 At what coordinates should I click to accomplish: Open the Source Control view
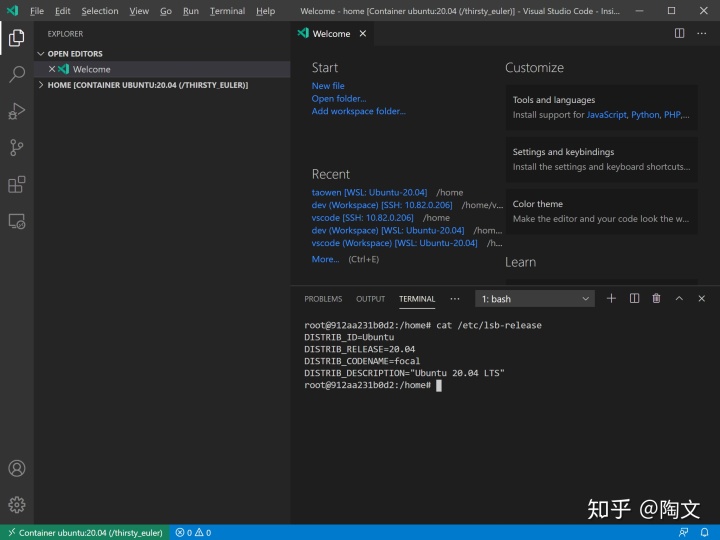(x=17, y=147)
